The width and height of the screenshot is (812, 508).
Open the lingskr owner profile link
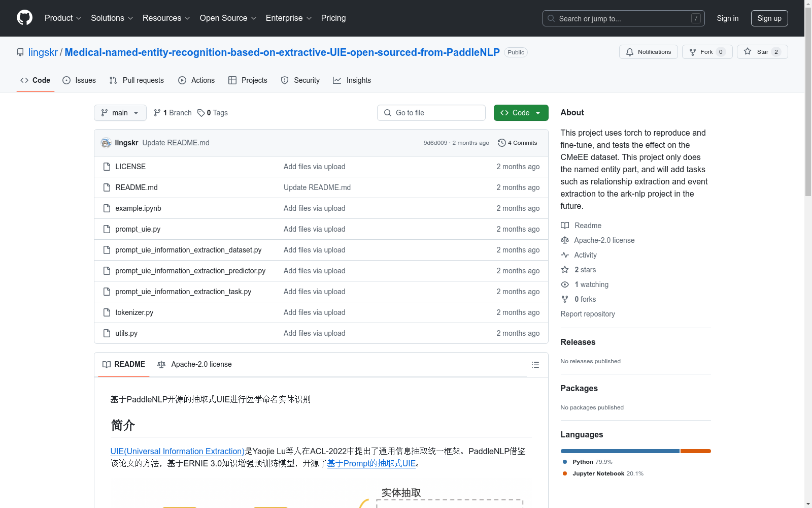pyautogui.click(x=43, y=52)
